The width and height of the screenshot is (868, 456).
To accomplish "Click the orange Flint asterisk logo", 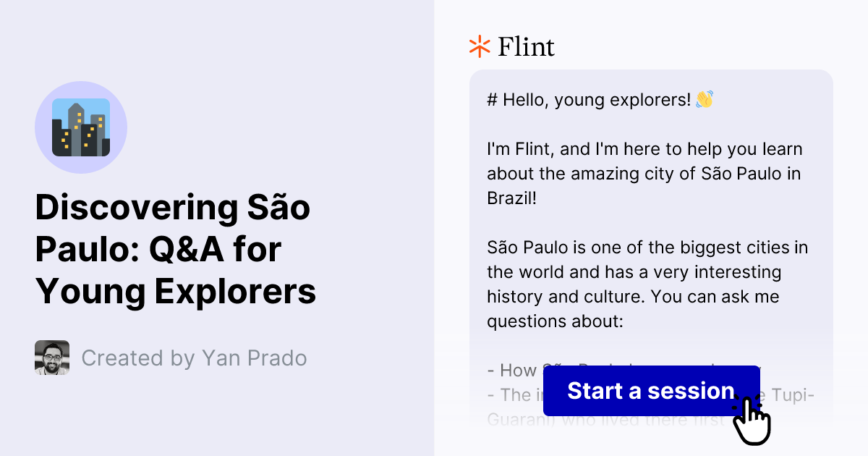I will pos(478,46).
